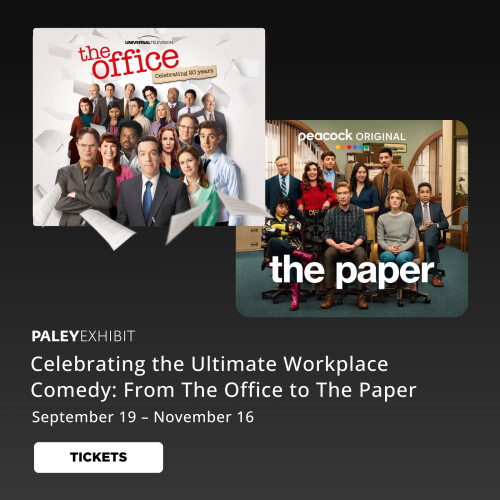The image size is (500, 500).
Task: Click the flying paper sheet below Office poster
Action: click(107, 229)
